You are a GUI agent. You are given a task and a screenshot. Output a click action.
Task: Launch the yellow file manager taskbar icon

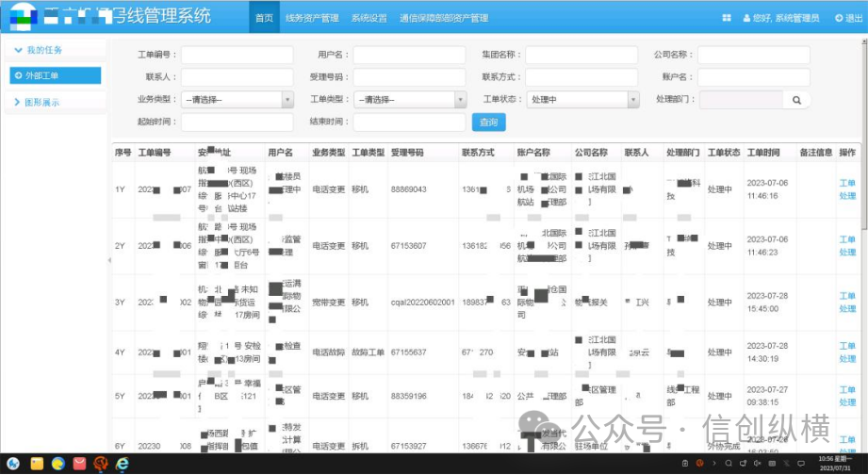coord(37,464)
